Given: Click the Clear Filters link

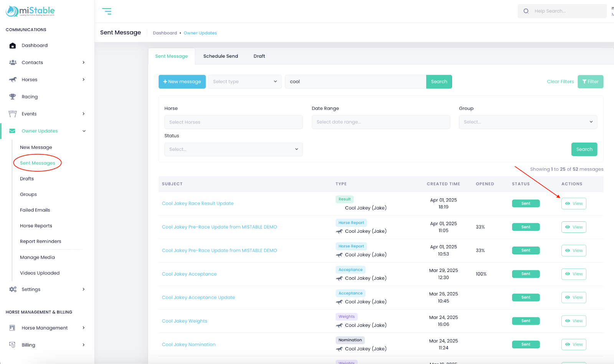Looking at the screenshot, I should pyautogui.click(x=560, y=82).
